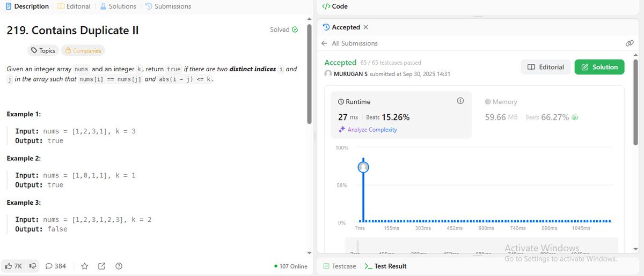Click the chart range slider handle

pos(357,247)
